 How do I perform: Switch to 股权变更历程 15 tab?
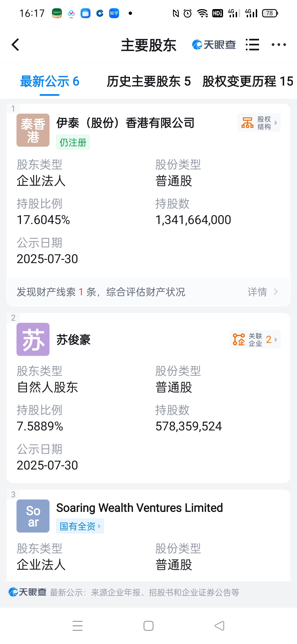click(x=248, y=81)
